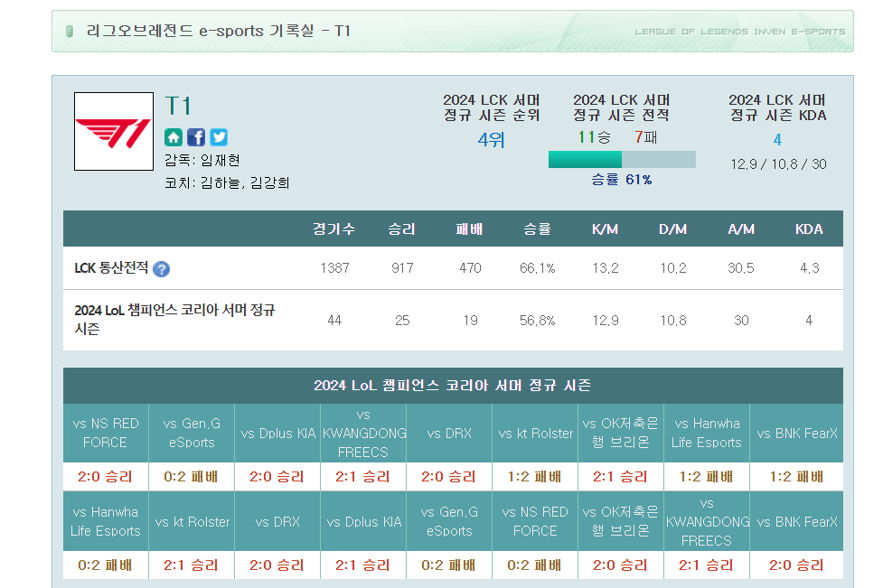Open the first-round vs KWANGDONG FREECS match
This screenshot has height=588, width=883.
coord(363,434)
